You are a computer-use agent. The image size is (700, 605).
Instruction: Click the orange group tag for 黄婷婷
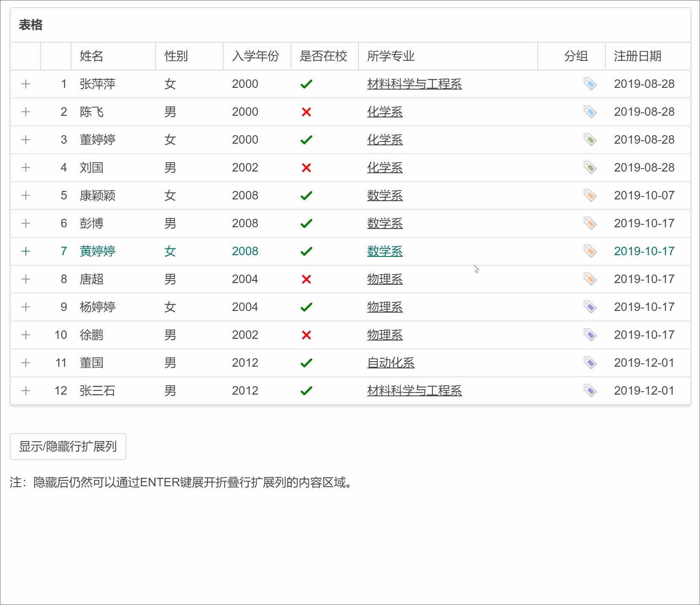(590, 251)
